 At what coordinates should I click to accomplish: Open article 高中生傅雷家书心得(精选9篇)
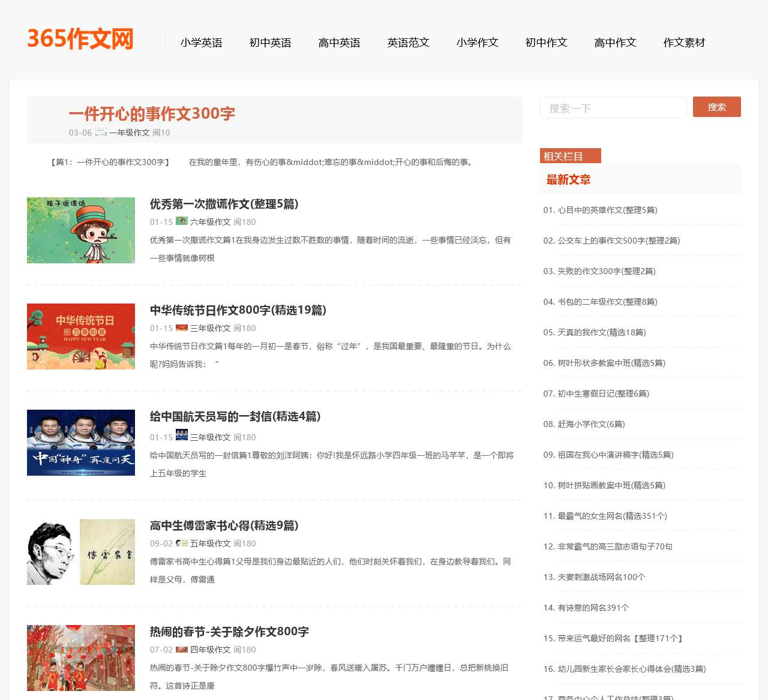(224, 525)
